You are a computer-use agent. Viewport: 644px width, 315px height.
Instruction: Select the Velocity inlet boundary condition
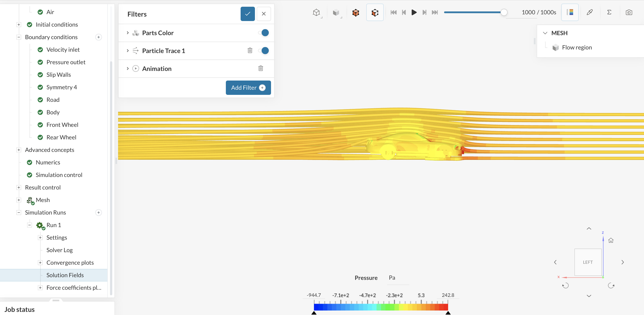click(x=63, y=49)
